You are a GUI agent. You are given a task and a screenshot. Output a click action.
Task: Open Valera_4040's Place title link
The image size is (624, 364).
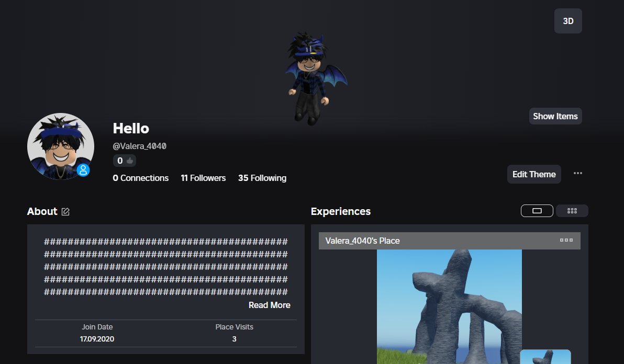362,241
